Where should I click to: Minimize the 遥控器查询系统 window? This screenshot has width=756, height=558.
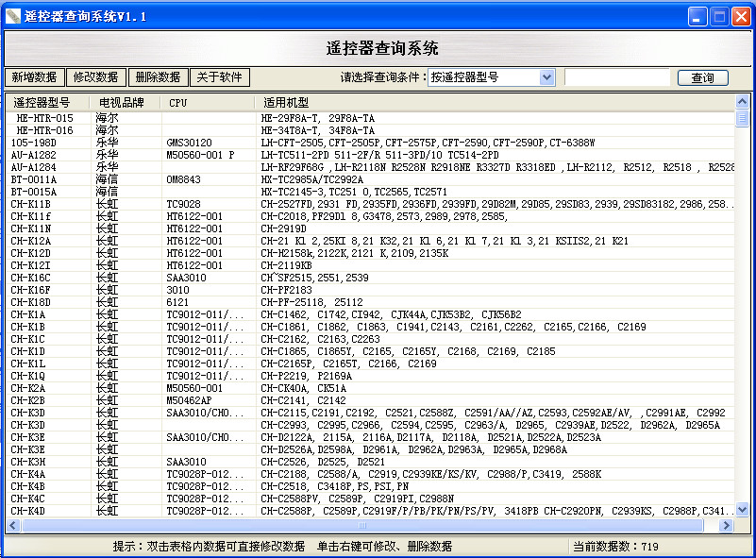point(697,17)
